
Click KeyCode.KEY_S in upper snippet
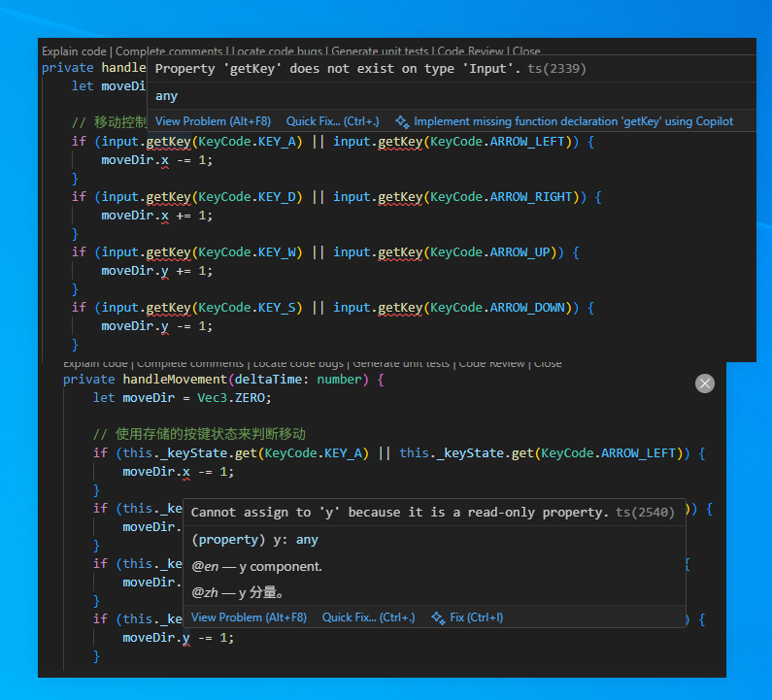(247, 308)
